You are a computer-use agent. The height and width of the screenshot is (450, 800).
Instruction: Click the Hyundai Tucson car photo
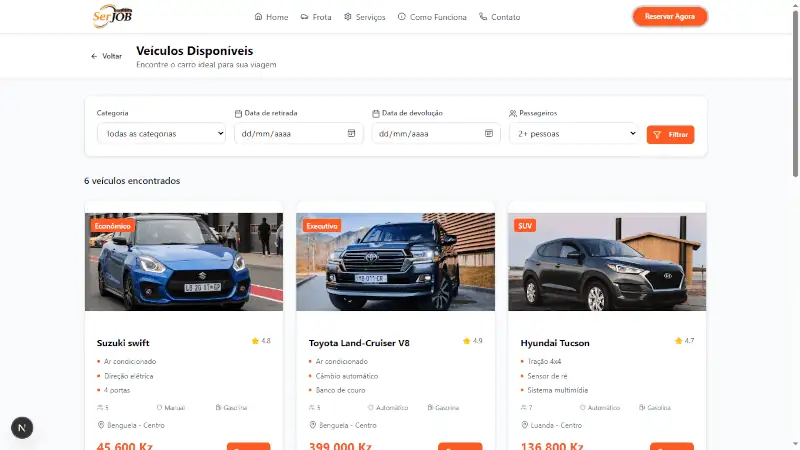607,262
